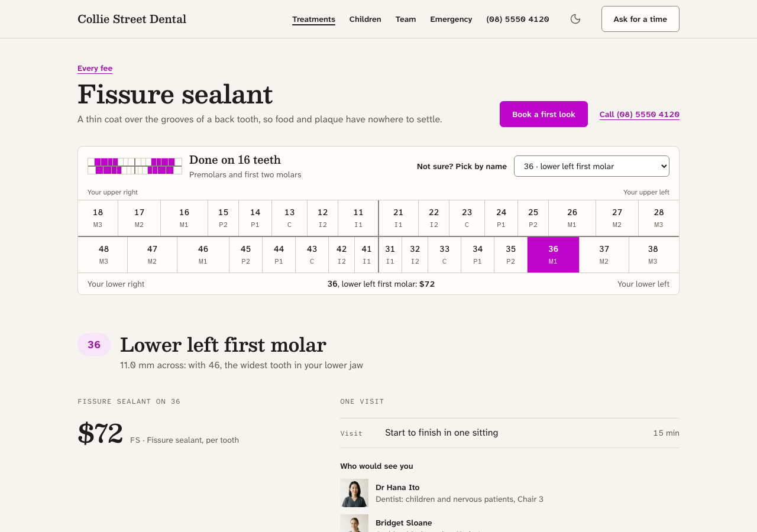Click the "Your upper right" label
Screen dimensions: 757x532
coord(112,192)
